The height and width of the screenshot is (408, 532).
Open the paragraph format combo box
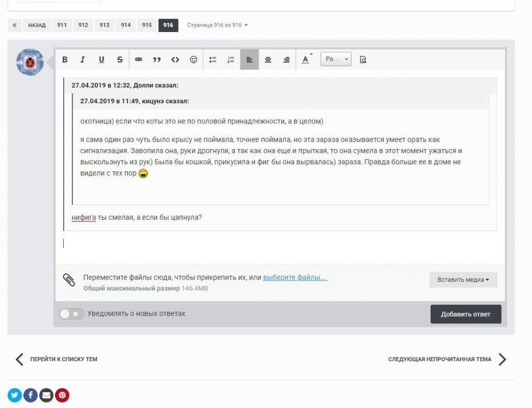click(335, 60)
